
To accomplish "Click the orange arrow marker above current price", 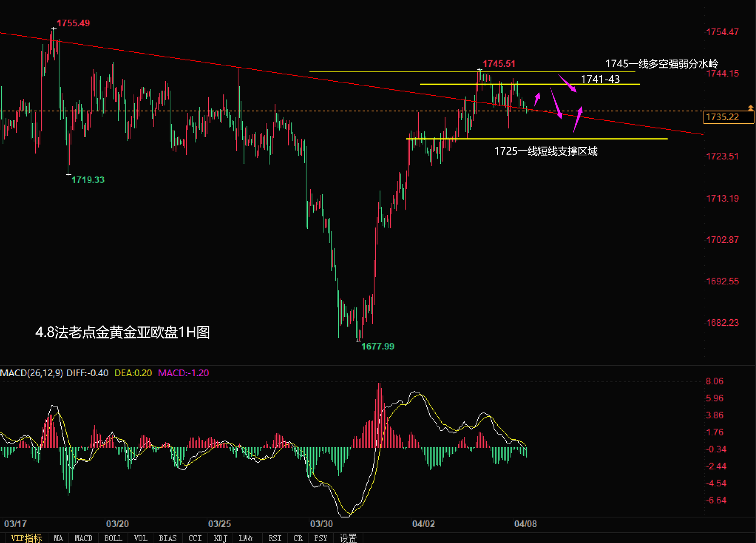I will click(751, 108).
